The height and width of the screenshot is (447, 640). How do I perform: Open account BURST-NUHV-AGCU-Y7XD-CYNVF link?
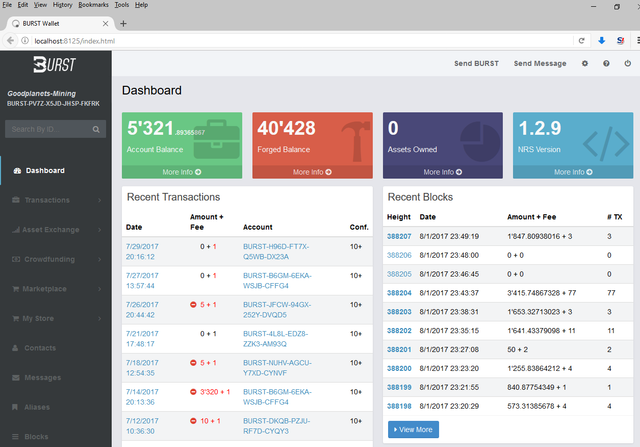click(277, 368)
